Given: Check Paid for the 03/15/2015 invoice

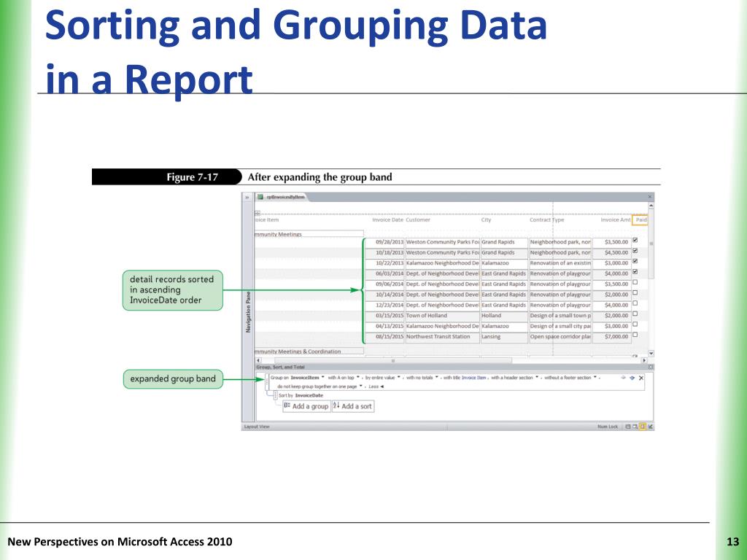Looking at the screenshot, I should [x=635, y=314].
